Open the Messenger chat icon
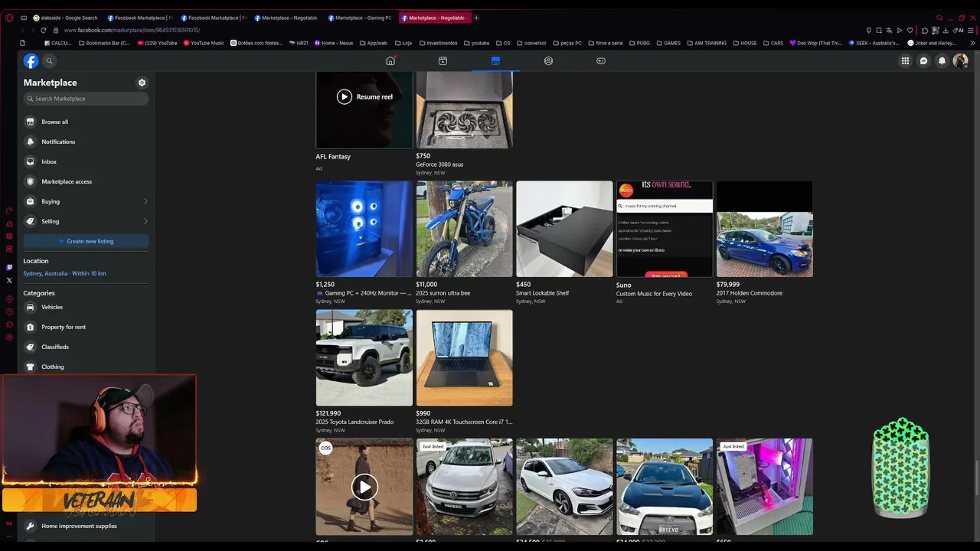Screen dimensions: 980x551 click(923, 61)
